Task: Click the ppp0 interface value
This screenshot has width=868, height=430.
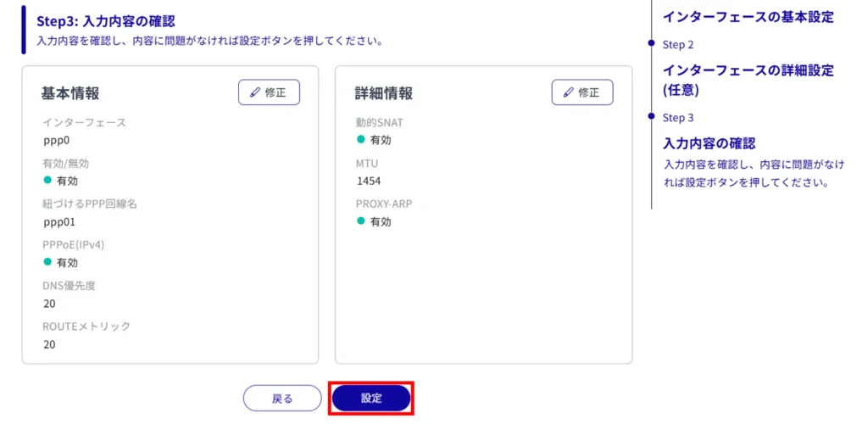Action: click(56, 140)
